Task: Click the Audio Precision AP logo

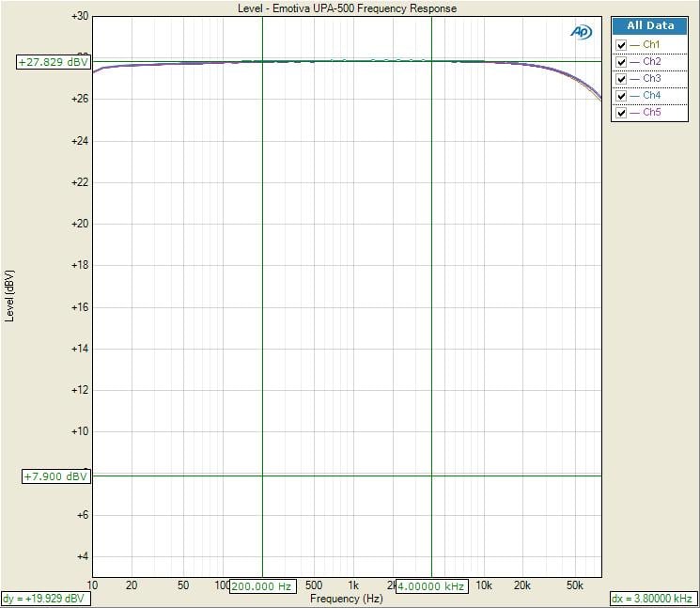Action: (x=582, y=32)
